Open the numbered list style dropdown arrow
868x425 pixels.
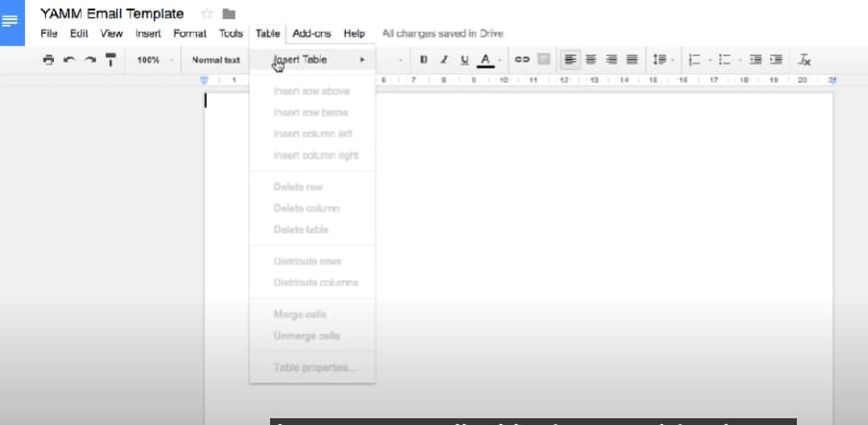coord(709,61)
